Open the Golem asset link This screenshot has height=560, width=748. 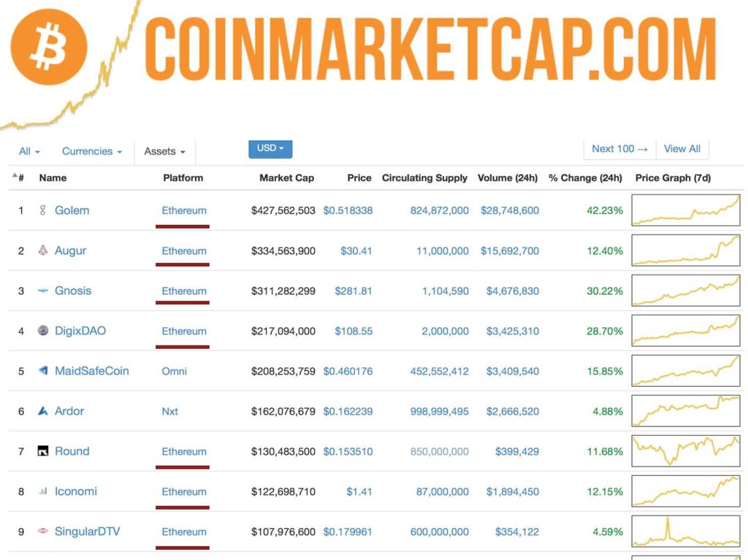click(72, 210)
